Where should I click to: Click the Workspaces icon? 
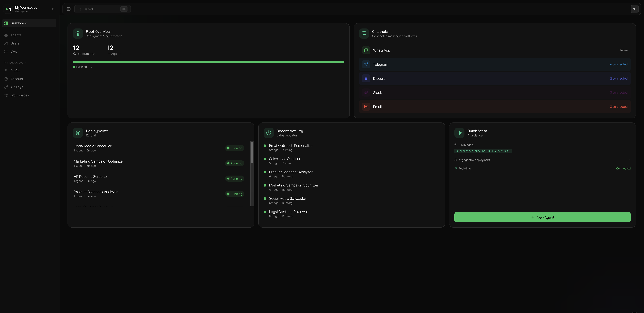[6, 95]
